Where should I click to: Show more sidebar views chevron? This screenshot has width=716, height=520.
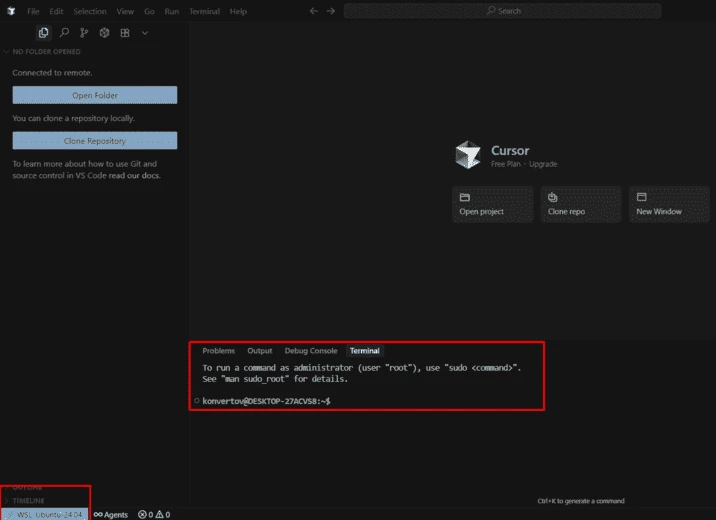coord(145,33)
